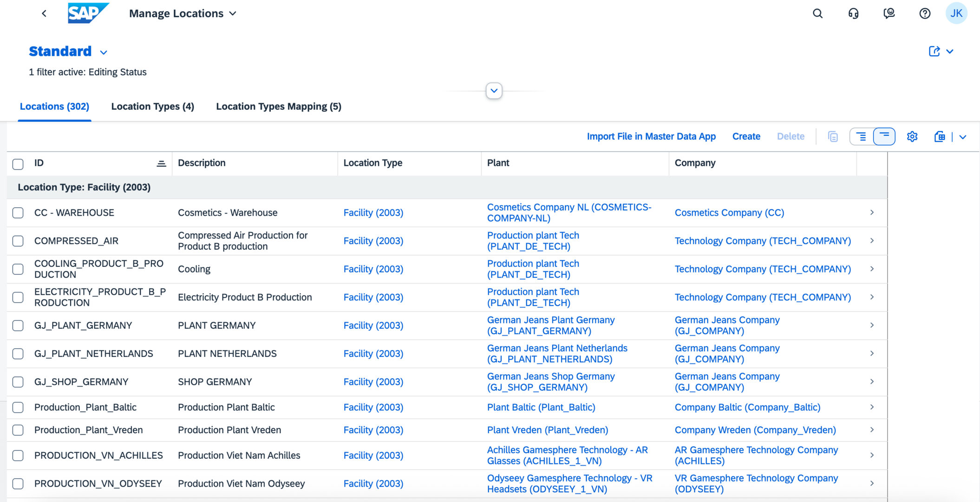Screen dimensions: 980x502
Task: Open table settings gear icon
Action: [912, 137]
